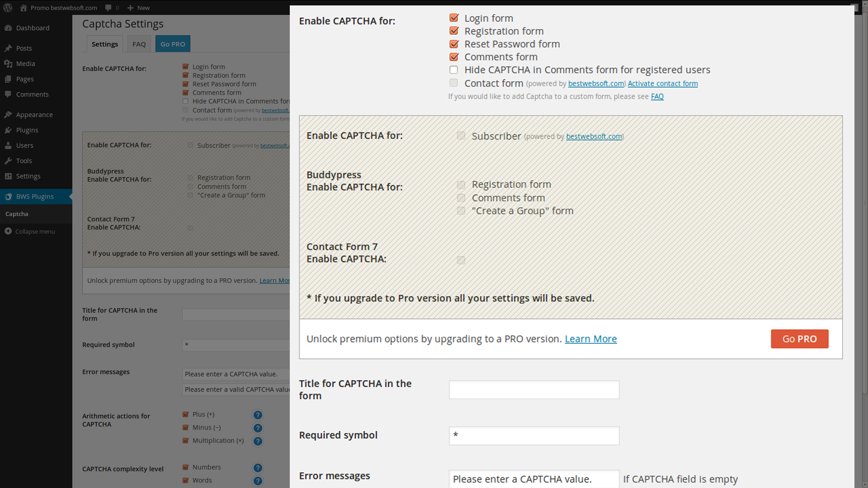Toggle Reset Password form checkbox in enlarged panel
The width and height of the screenshot is (868, 488).
pos(454,44)
